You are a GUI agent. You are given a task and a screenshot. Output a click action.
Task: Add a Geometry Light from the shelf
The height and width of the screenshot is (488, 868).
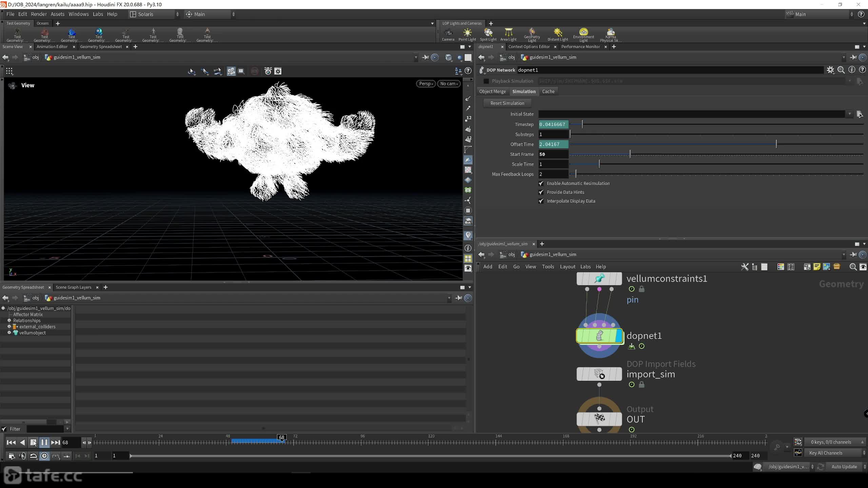[532, 35]
